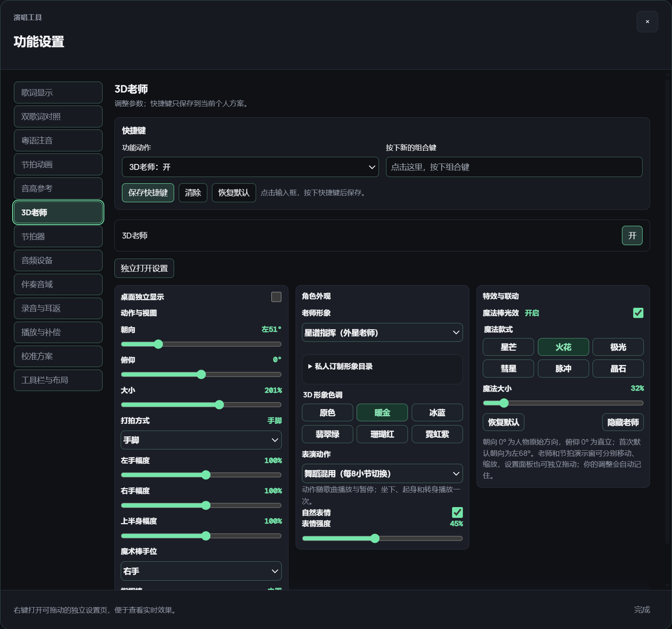Click 恢复默认 in the 快捷键 section

pos(234,193)
